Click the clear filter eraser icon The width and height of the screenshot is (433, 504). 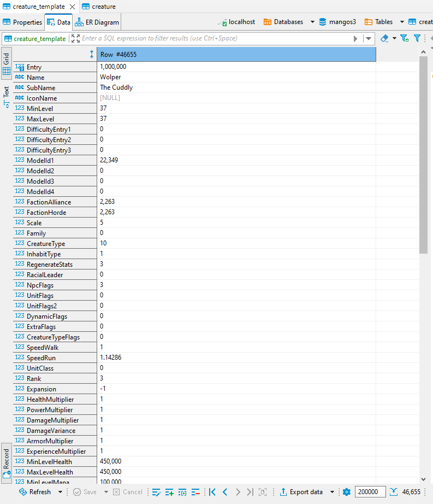(x=384, y=39)
